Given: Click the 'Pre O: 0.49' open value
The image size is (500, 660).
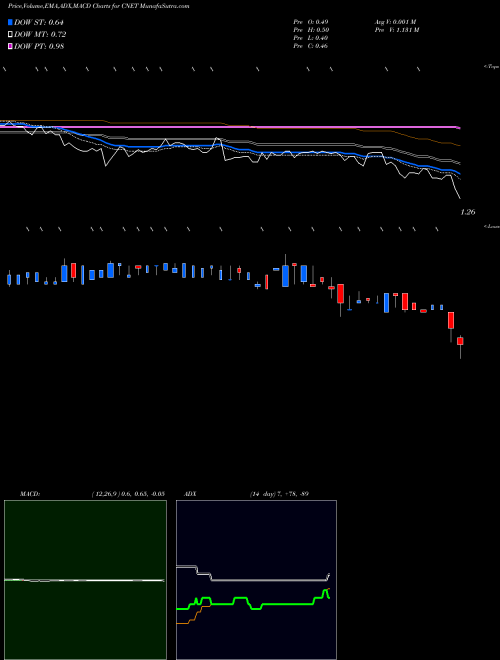Looking at the screenshot, I should [x=311, y=22].
